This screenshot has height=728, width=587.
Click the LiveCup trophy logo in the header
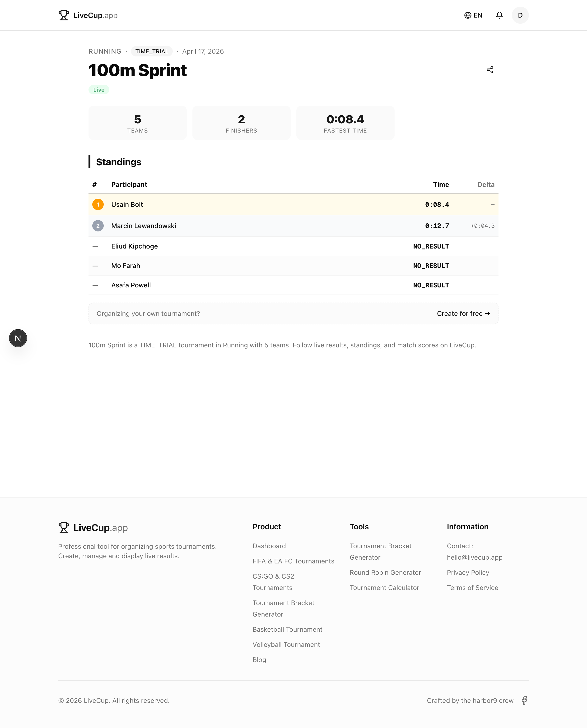64,15
